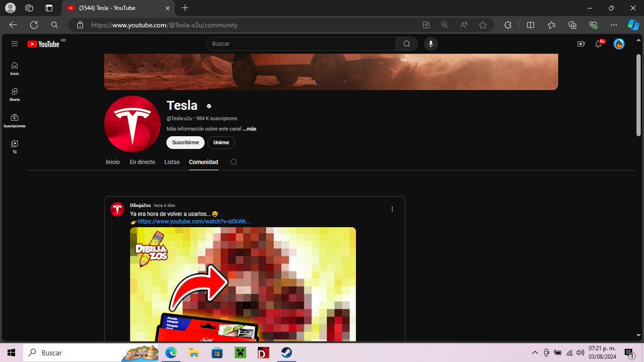Open the Edge Copilot sidebar icon
This screenshot has width=644, height=362.
(633, 25)
